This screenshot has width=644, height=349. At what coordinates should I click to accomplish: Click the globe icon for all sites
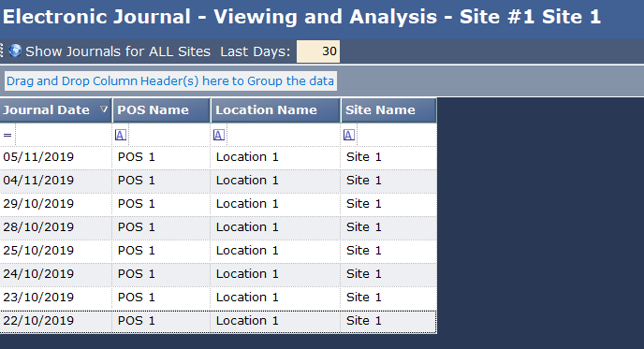[x=15, y=51]
